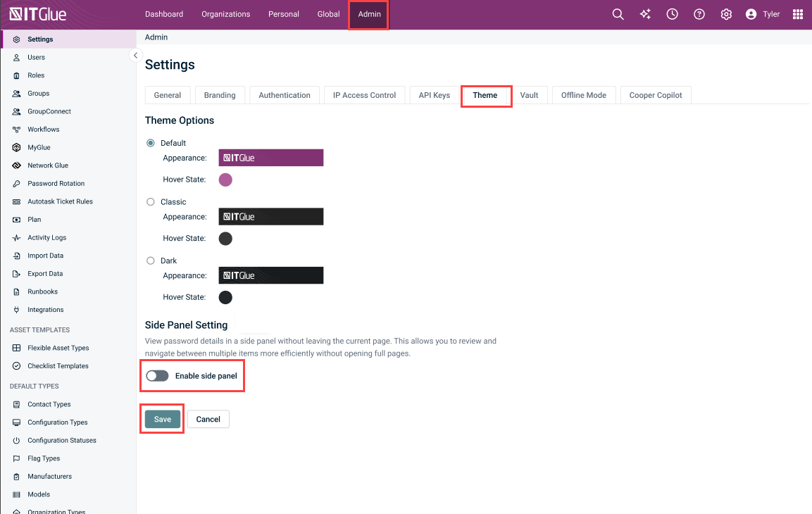
Task: Click the Network Glue sidebar icon
Action: pos(17,165)
